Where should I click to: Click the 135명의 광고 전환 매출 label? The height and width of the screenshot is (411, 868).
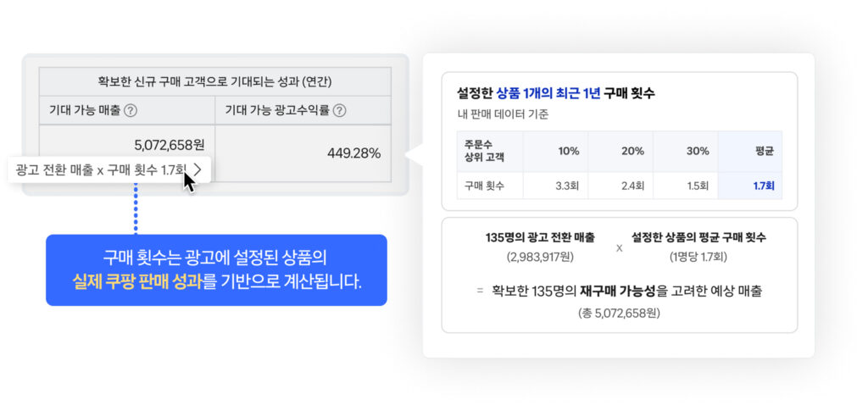pyautogui.click(x=540, y=238)
